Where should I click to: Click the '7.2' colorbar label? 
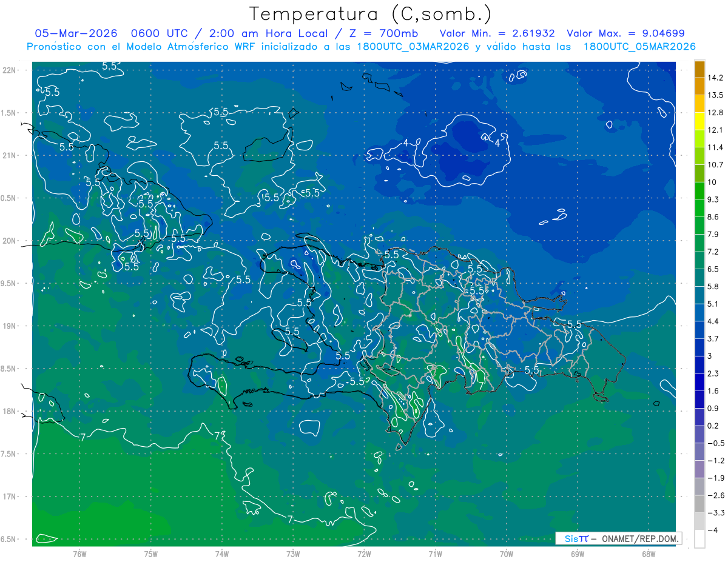[x=714, y=252]
